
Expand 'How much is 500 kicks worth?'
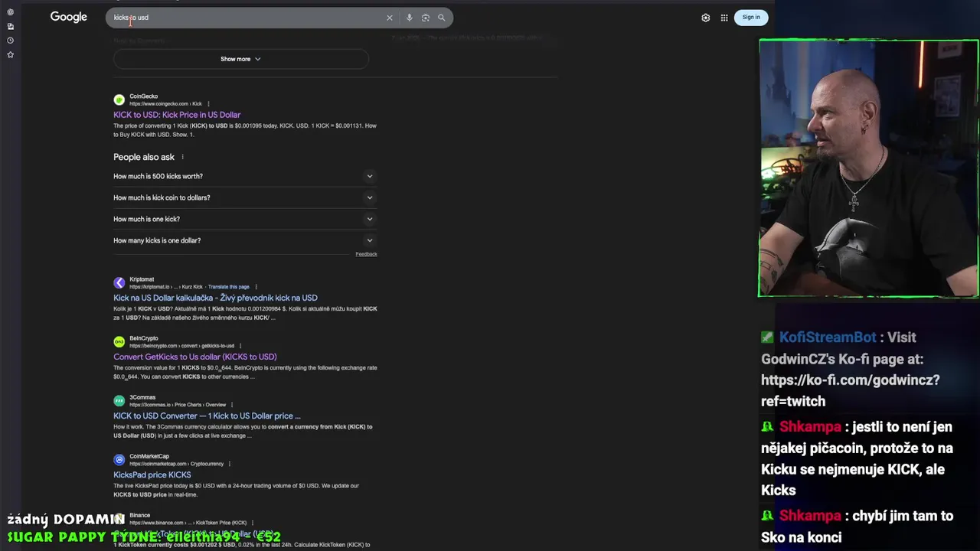(x=245, y=176)
